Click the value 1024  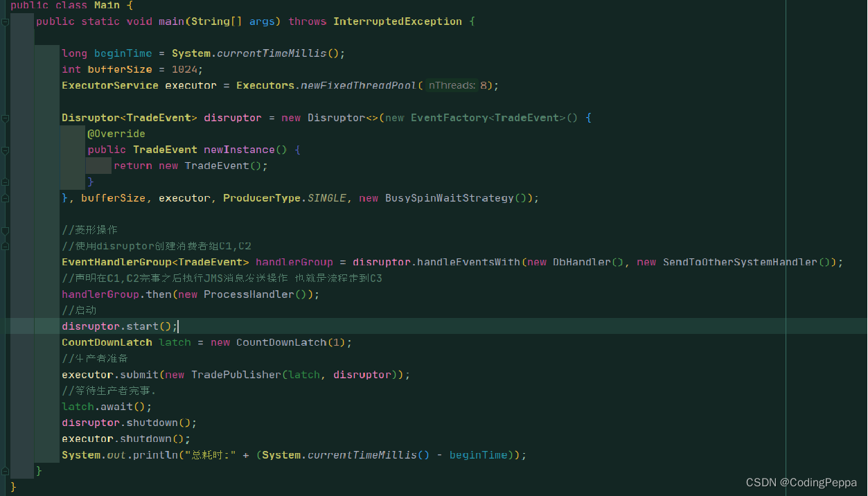point(184,69)
